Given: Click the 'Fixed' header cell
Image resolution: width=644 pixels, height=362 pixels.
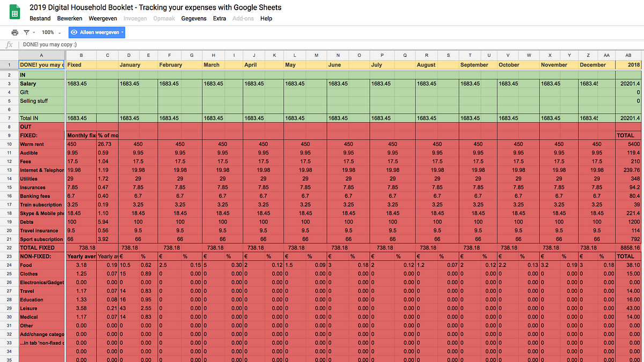Looking at the screenshot, I should click(81, 65).
